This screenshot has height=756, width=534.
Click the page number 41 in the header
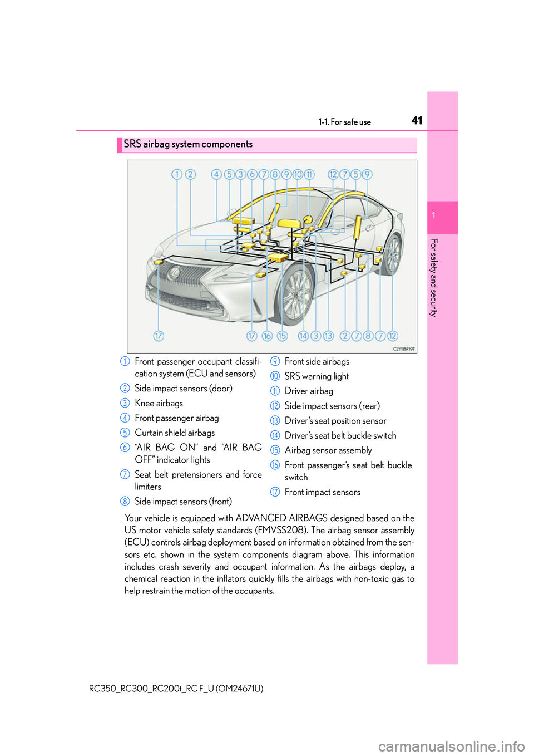click(x=417, y=121)
